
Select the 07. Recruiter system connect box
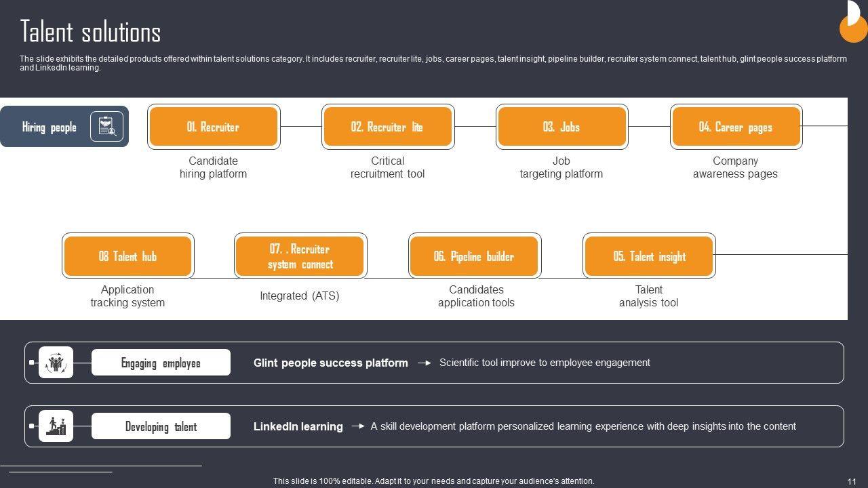pos(300,256)
